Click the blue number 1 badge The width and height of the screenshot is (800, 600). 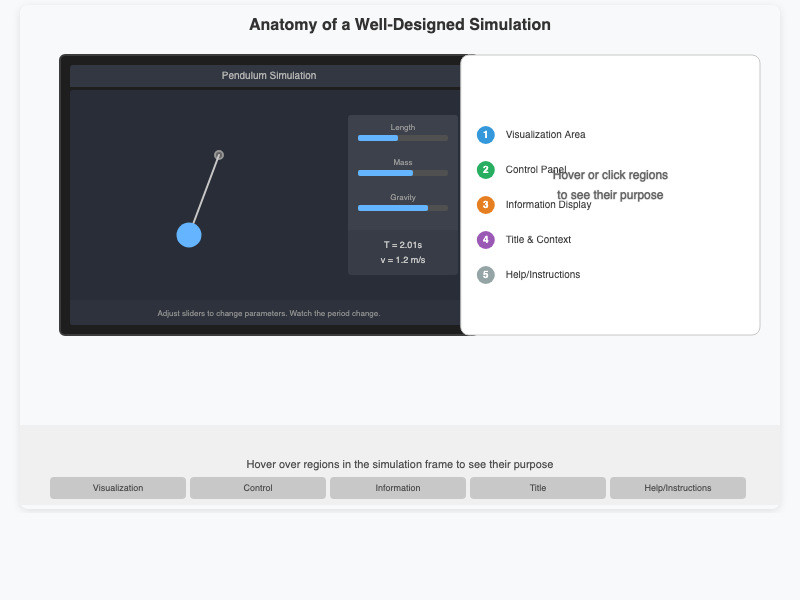(x=486, y=135)
